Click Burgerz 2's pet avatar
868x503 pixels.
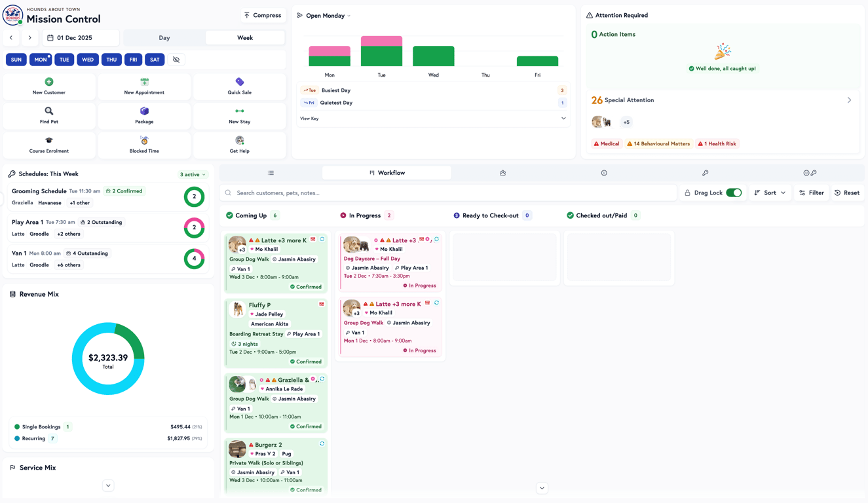point(237,449)
